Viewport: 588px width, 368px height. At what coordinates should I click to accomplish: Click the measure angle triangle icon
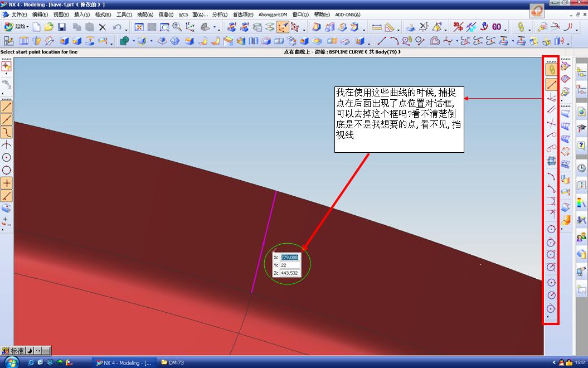tap(389, 27)
